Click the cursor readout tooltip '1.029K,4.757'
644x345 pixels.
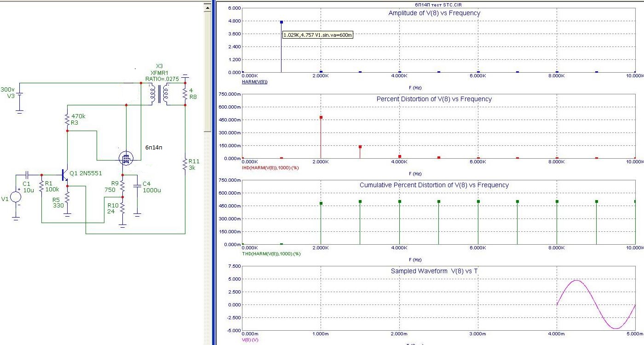[317, 35]
